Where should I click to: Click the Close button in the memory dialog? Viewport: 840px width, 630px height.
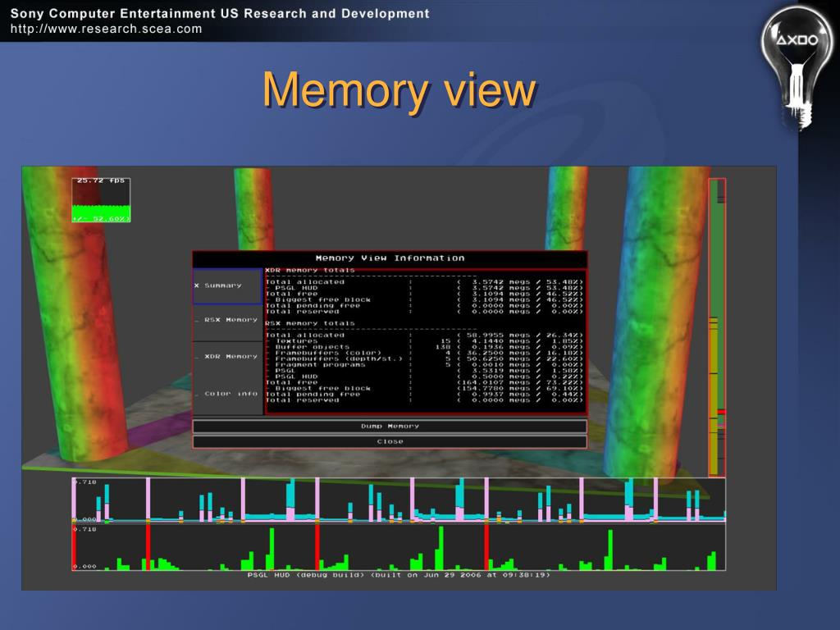tap(390, 442)
